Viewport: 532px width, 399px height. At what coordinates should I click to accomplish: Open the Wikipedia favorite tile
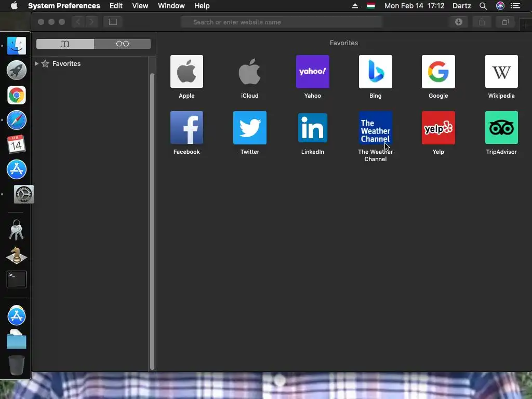pos(501,72)
